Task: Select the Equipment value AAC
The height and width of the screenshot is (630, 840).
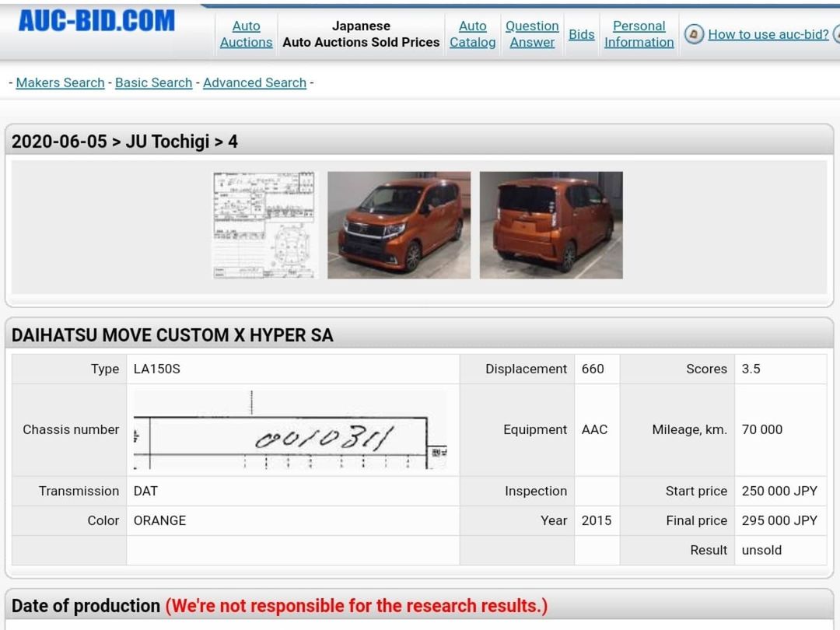Action: click(x=595, y=429)
